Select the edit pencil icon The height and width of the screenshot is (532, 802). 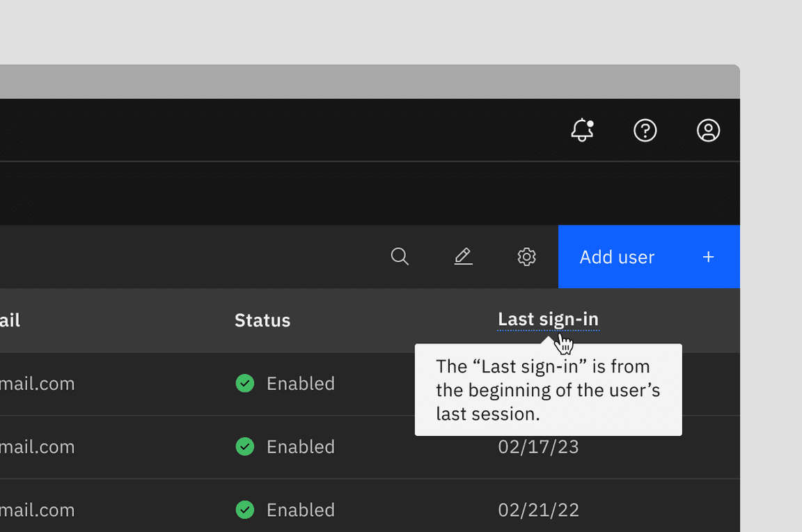point(464,256)
